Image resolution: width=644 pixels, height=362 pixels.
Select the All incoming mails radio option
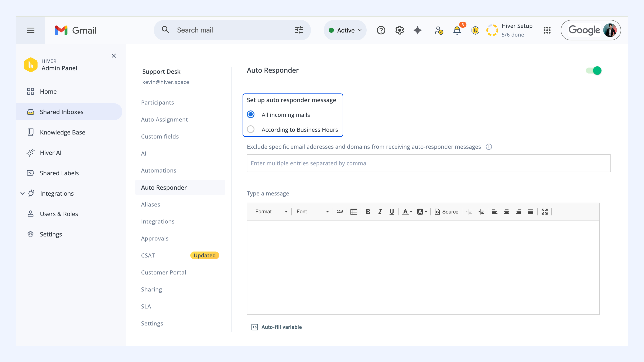coord(251,115)
